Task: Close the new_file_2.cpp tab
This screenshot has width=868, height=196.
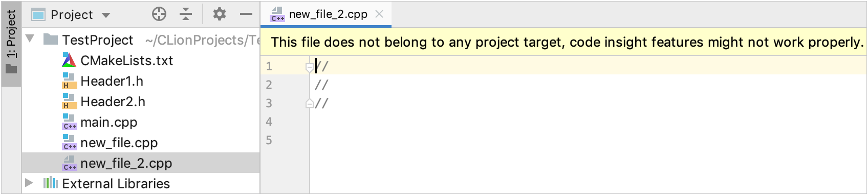Action: (x=379, y=14)
